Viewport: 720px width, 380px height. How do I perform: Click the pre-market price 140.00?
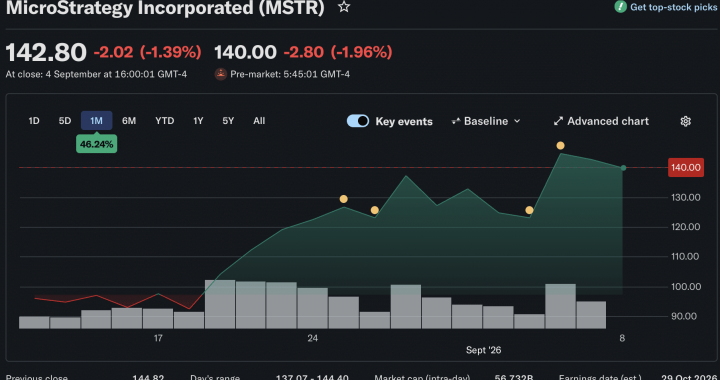click(246, 52)
